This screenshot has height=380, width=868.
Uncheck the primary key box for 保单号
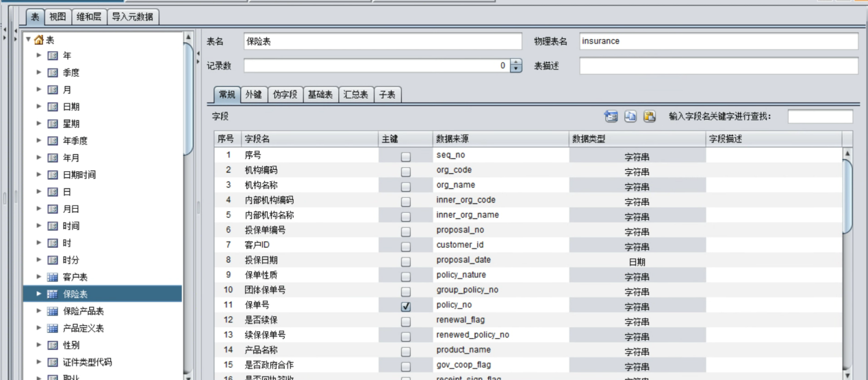click(x=406, y=307)
